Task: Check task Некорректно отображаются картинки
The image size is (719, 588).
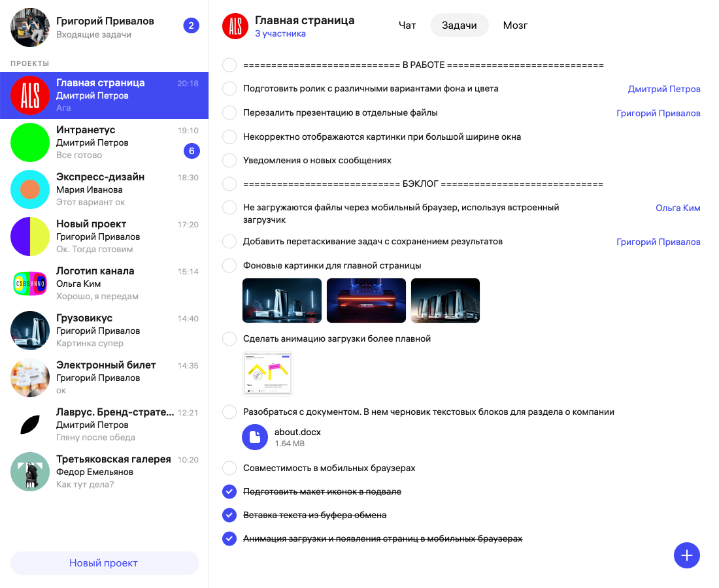Action: click(x=229, y=137)
